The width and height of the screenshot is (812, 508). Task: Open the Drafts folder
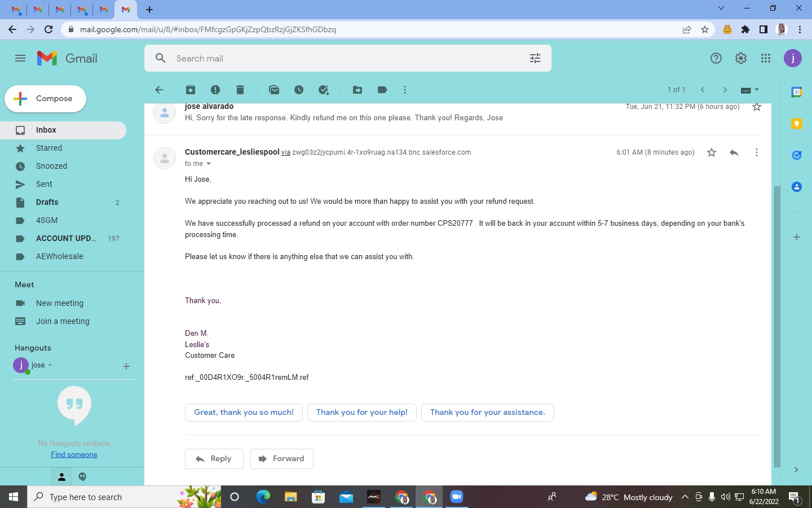(x=63, y=202)
